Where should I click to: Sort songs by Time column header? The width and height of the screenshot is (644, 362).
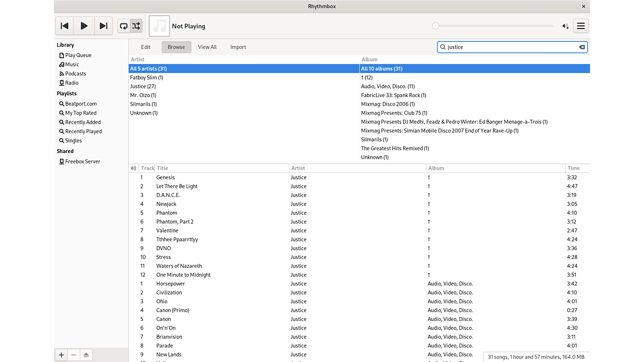point(573,168)
